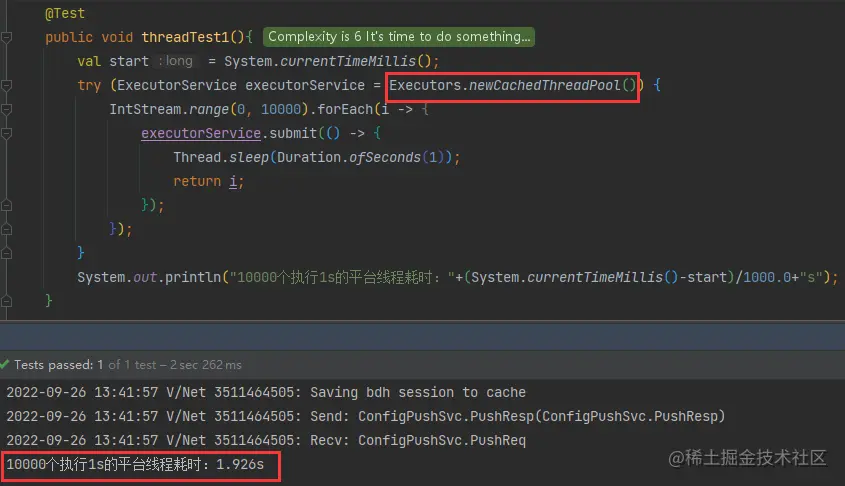
Task: Click the Duration.ofSeconds call
Action: tap(349, 157)
